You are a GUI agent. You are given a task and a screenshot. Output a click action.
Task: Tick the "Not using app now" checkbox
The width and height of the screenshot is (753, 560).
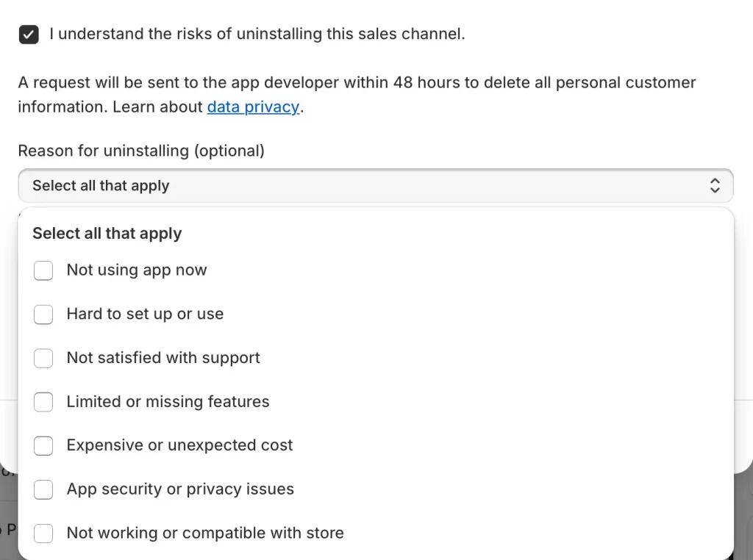point(43,270)
